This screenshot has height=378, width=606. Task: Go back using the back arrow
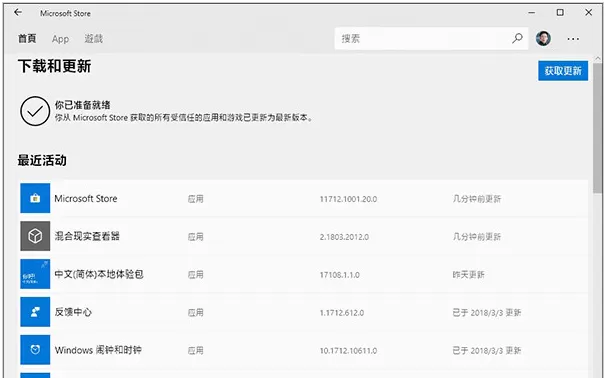18,13
